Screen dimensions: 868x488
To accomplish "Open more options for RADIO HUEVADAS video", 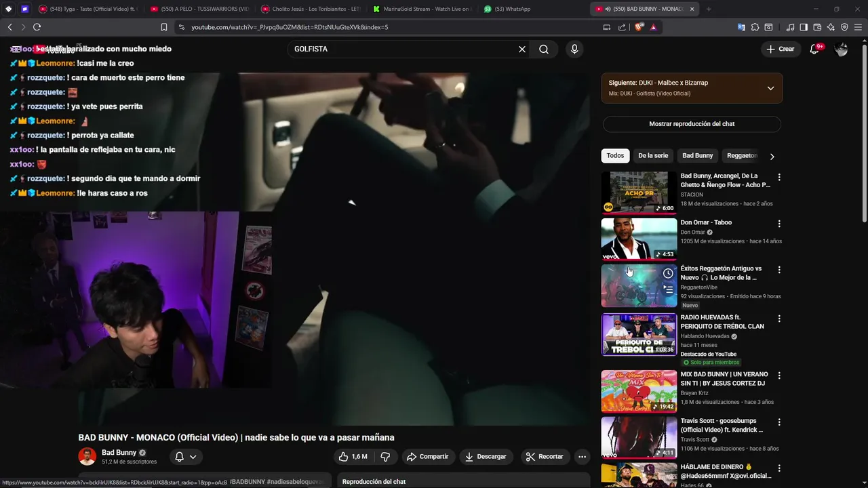I will click(x=779, y=319).
